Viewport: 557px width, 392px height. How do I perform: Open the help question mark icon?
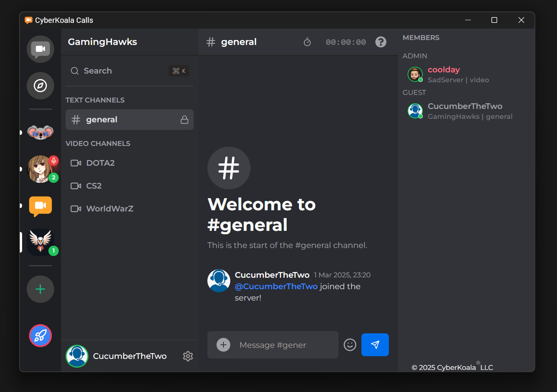[380, 42]
